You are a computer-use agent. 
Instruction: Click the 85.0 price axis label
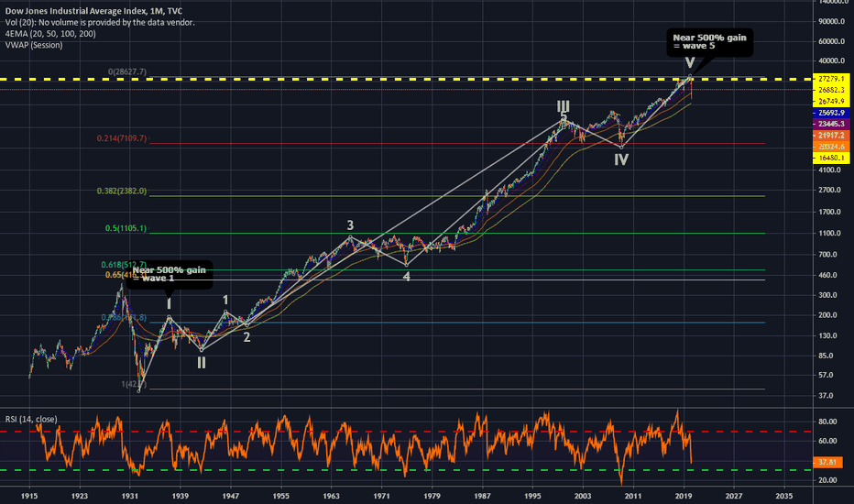tap(826, 356)
